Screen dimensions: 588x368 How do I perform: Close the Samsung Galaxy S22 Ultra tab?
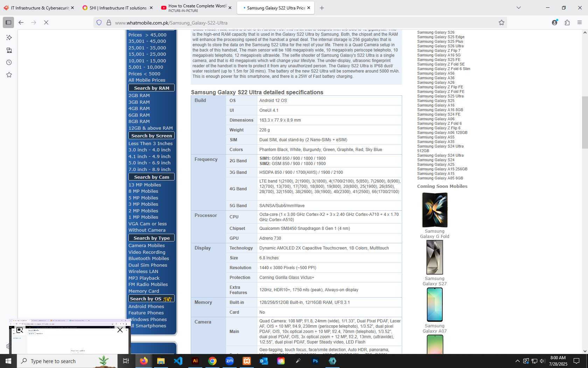click(x=309, y=8)
